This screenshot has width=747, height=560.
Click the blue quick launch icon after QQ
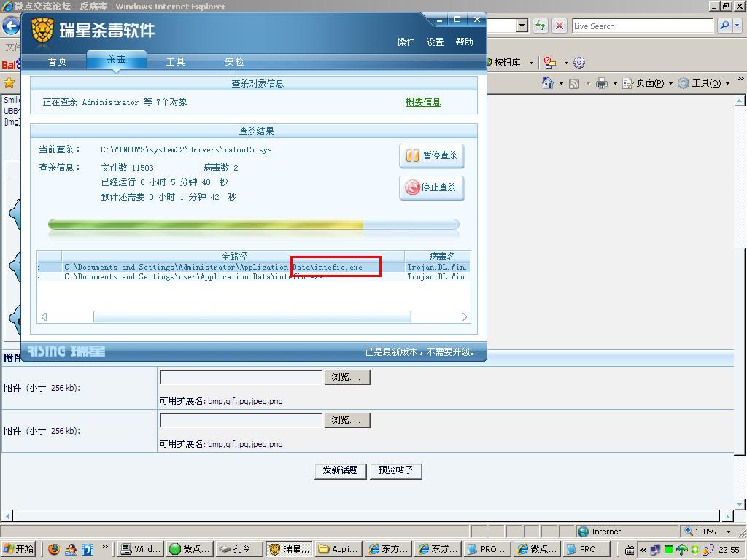point(88,549)
